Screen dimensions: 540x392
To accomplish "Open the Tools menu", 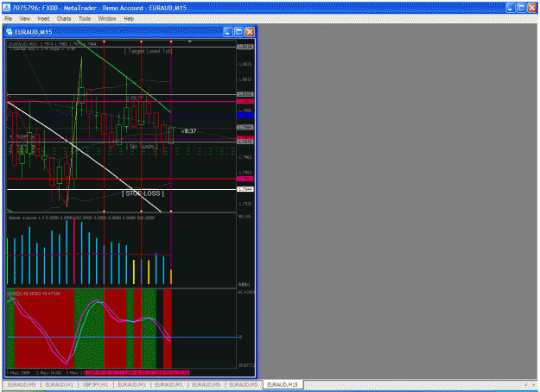I will [85, 19].
